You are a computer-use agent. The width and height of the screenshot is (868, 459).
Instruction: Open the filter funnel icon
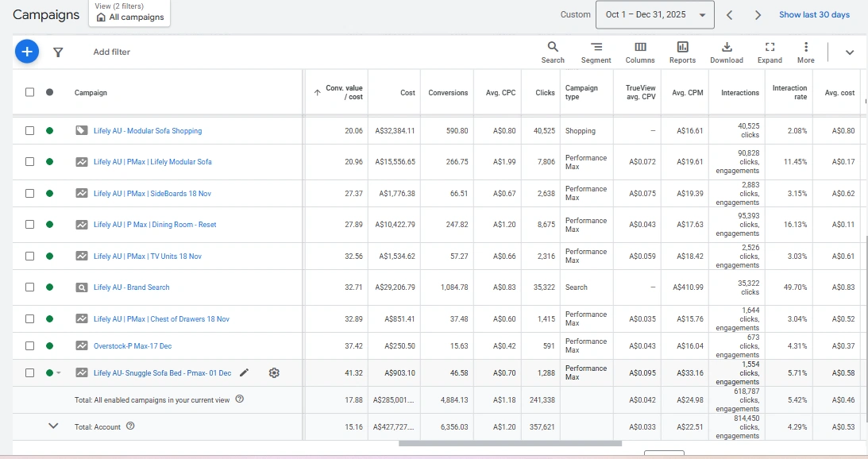click(58, 52)
